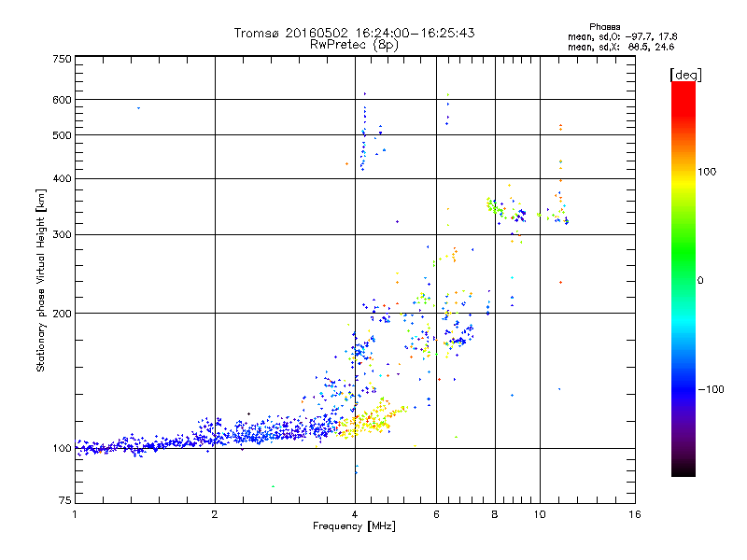Click the colorbar tick label '-100'

[x=711, y=389]
